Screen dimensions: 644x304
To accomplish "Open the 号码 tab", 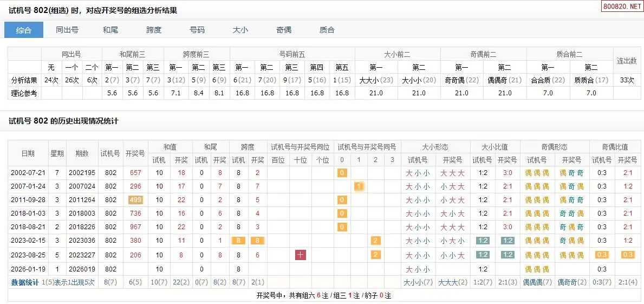I will click(197, 30).
